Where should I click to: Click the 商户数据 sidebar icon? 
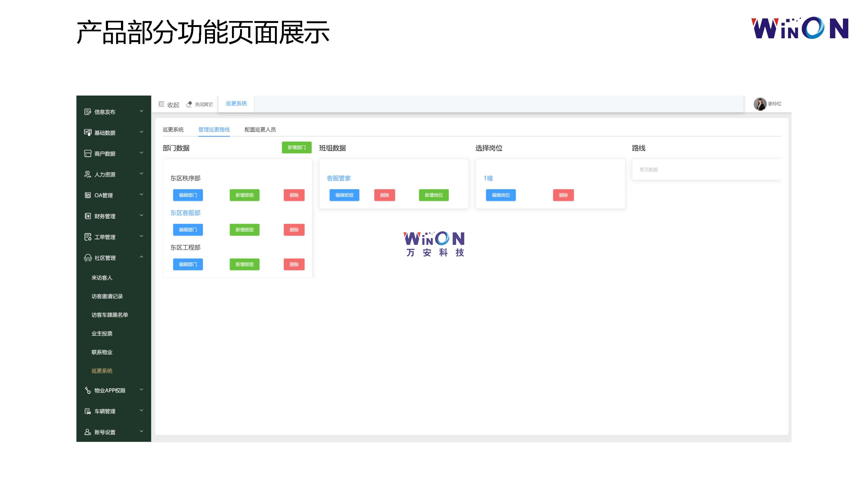pos(88,154)
